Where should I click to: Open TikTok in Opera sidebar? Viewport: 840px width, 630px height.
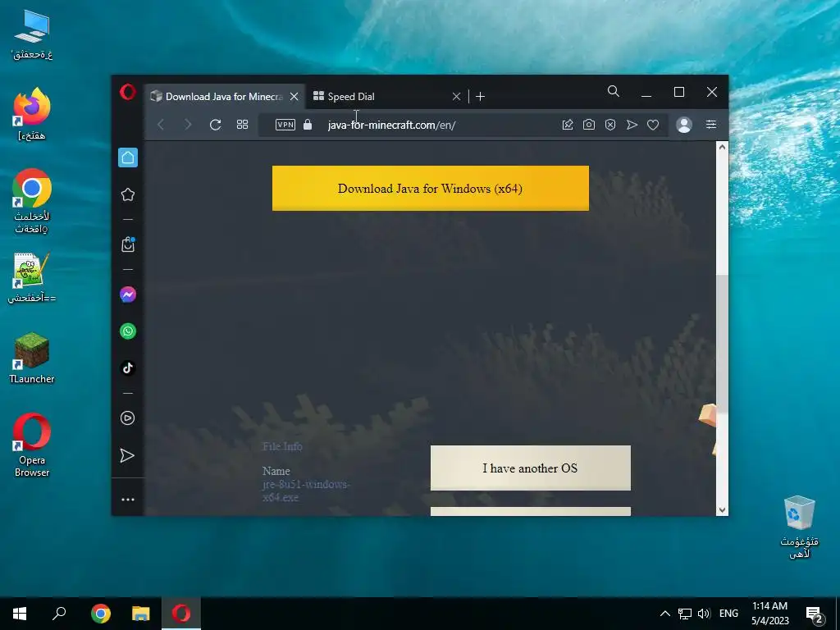pyautogui.click(x=128, y=368)
